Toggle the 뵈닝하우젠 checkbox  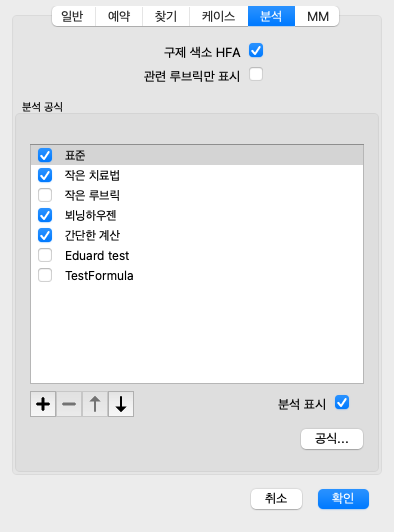coord(45,215)
